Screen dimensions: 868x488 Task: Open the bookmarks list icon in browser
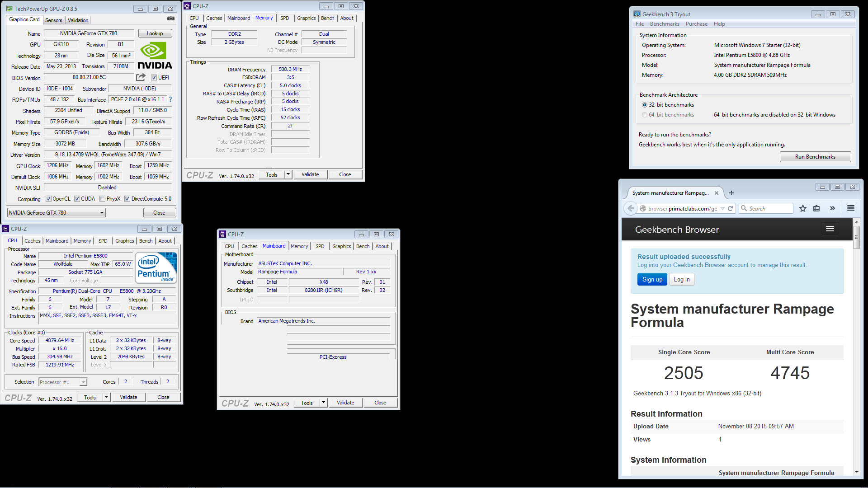tap(816, 208)
